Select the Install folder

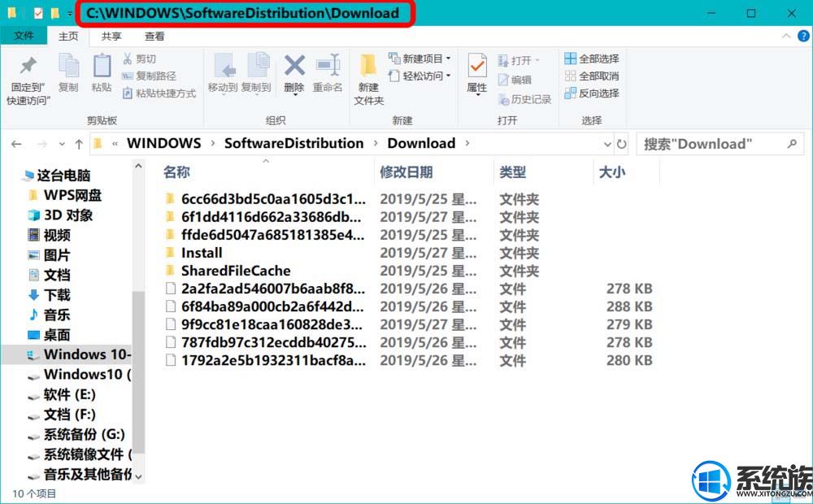pyautogui.click(x=194, y=253)
